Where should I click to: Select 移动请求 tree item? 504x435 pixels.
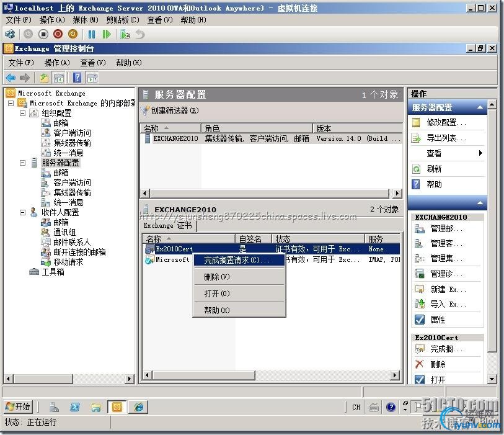(68, 262)
